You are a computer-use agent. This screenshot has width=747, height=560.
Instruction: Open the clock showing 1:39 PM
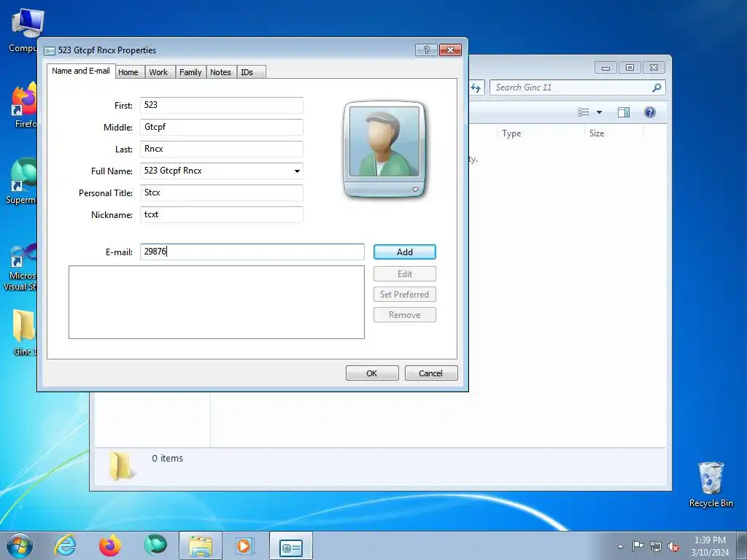click(x=710, y=546)
